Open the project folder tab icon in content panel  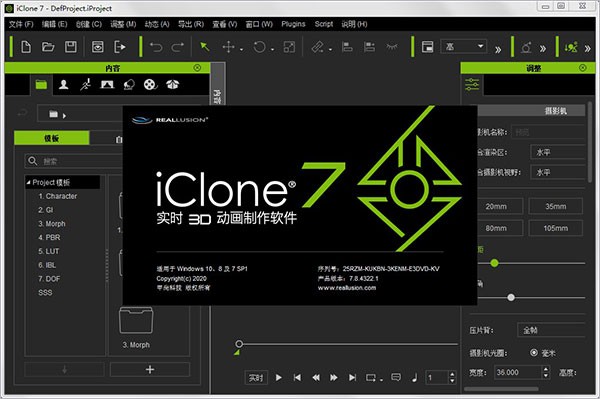41,85
